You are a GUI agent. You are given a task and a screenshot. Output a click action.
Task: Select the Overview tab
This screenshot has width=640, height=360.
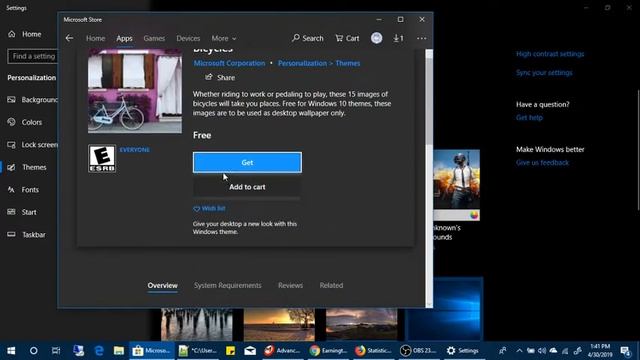(162, 285)
